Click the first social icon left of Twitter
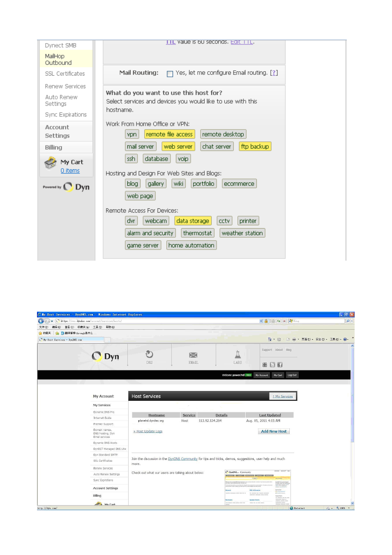This screenshot has width=392, height=555. pos(265,365)
